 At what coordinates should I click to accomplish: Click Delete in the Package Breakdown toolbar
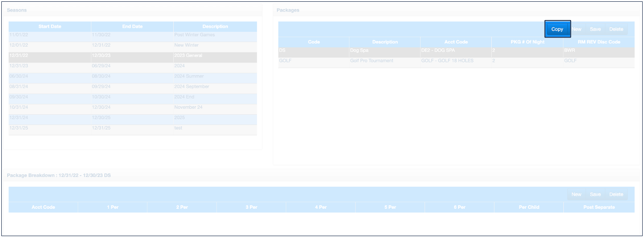pos(616,194)
